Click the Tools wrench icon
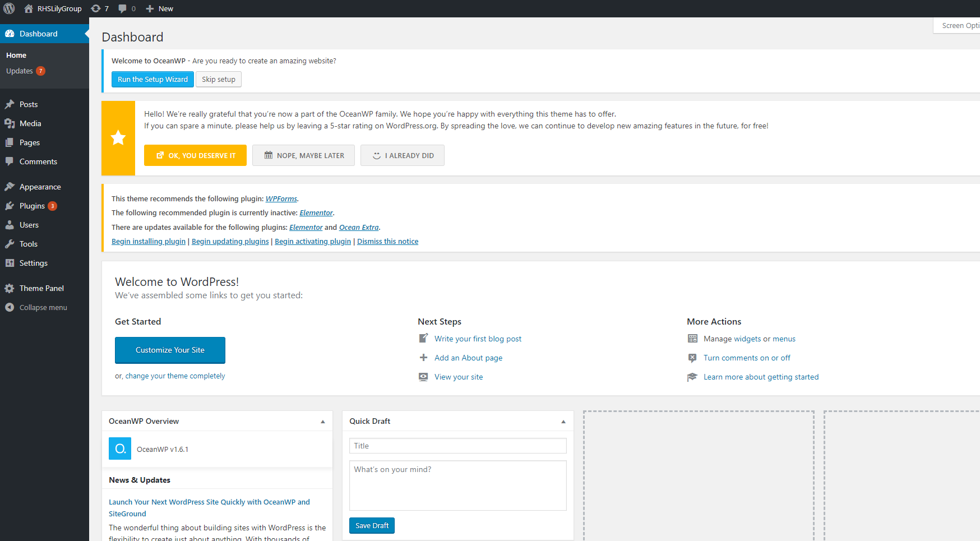The image size is (980, 541). coord(10,244)
